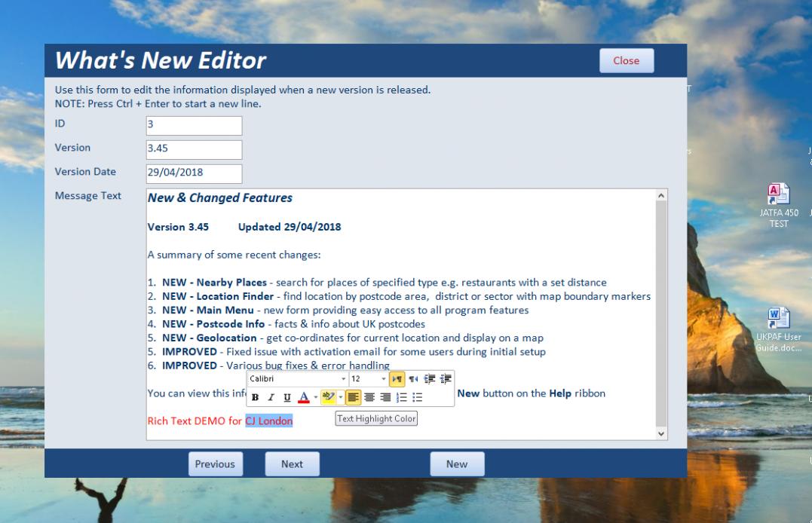Click the Message Text vertical scrollbar track

point(660,314)
